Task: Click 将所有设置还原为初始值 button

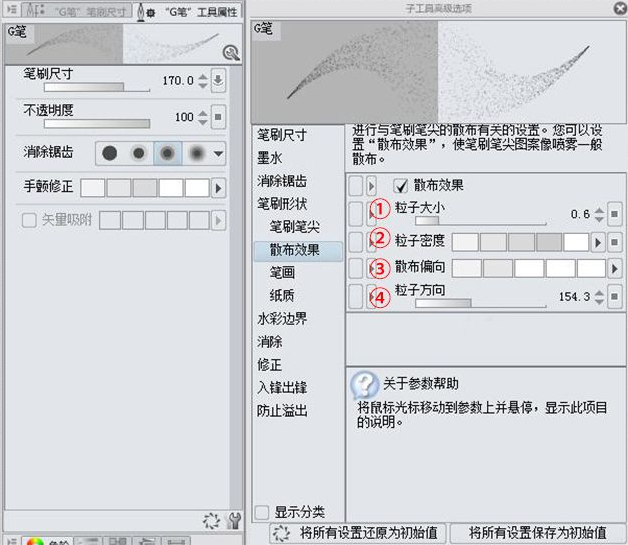Action: point(358,533)
